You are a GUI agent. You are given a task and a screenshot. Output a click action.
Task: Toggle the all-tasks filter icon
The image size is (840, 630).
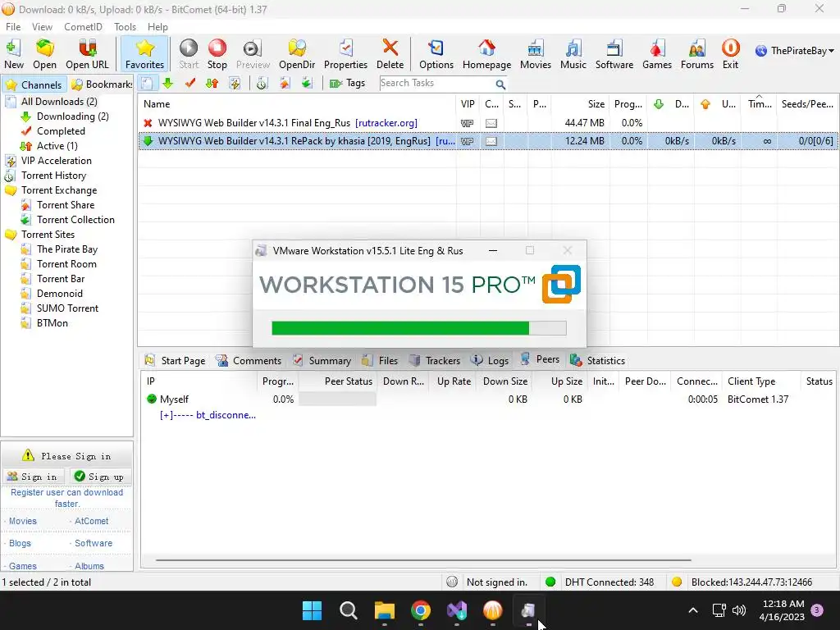(x=147, y=84)
